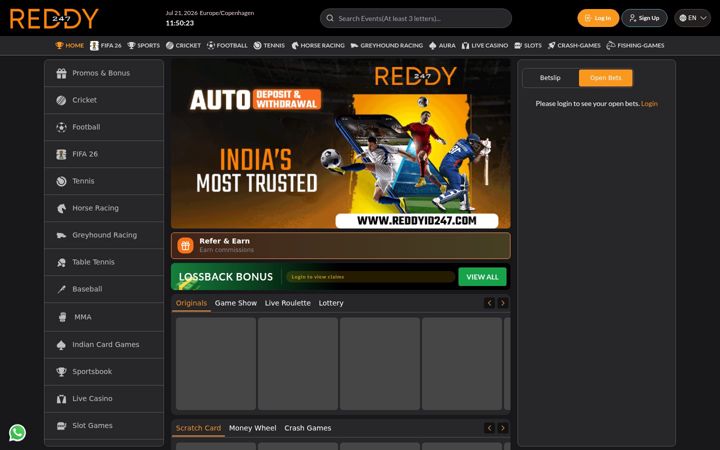Click the football icon in the sidebar
Viewport: 720px width, 450px height.
click(x=61, y=127)
